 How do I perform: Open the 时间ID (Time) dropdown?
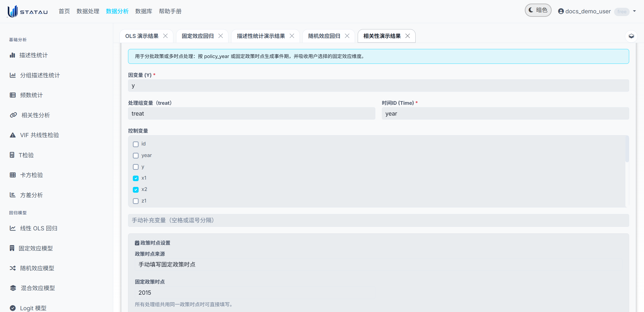click(505, 114)
